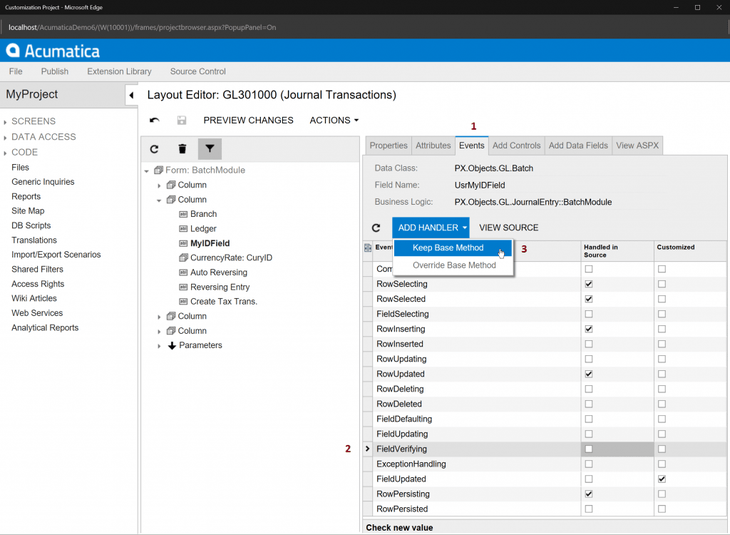This screenshot has width=730, height=535.
Task: Open the Extension Library menu
Action: pyautogui.click(x=119, y=71)
